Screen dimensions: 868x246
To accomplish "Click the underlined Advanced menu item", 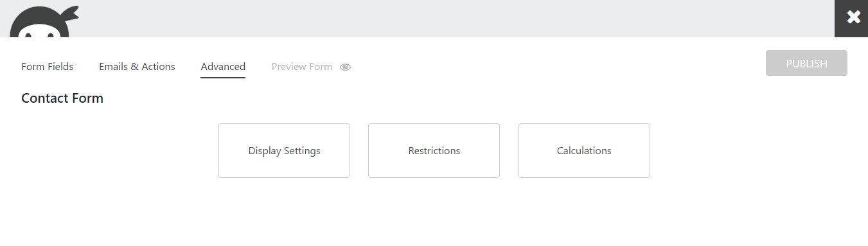I will click(x=223, y=67).
